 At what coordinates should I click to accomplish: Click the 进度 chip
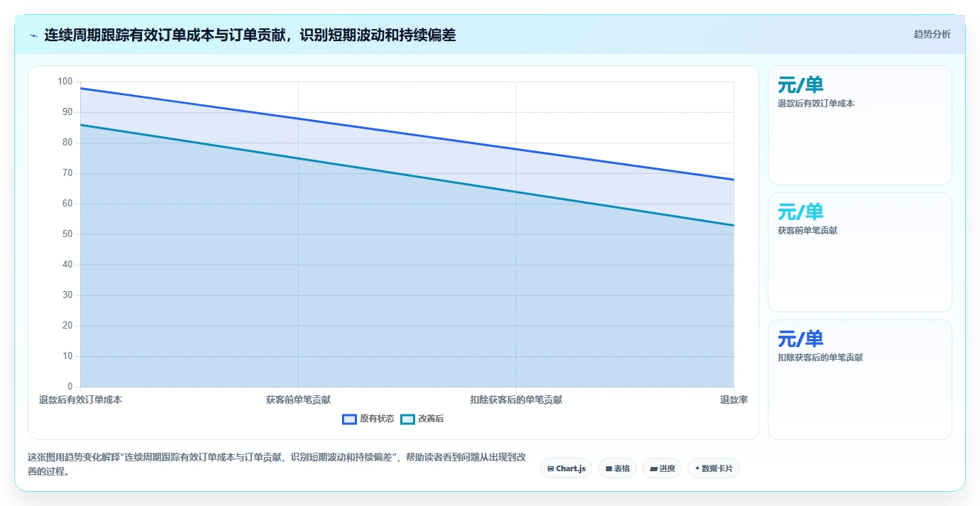click(662, 468)
